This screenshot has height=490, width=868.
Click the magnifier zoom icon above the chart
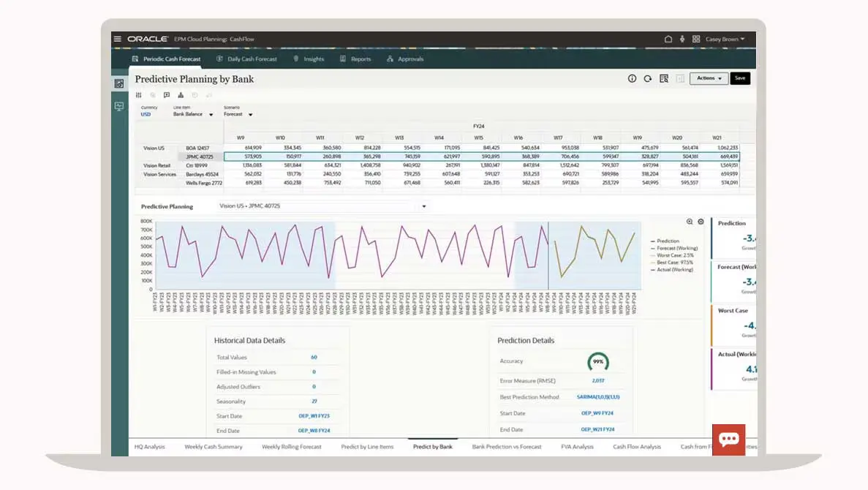[x=689, y=222]
